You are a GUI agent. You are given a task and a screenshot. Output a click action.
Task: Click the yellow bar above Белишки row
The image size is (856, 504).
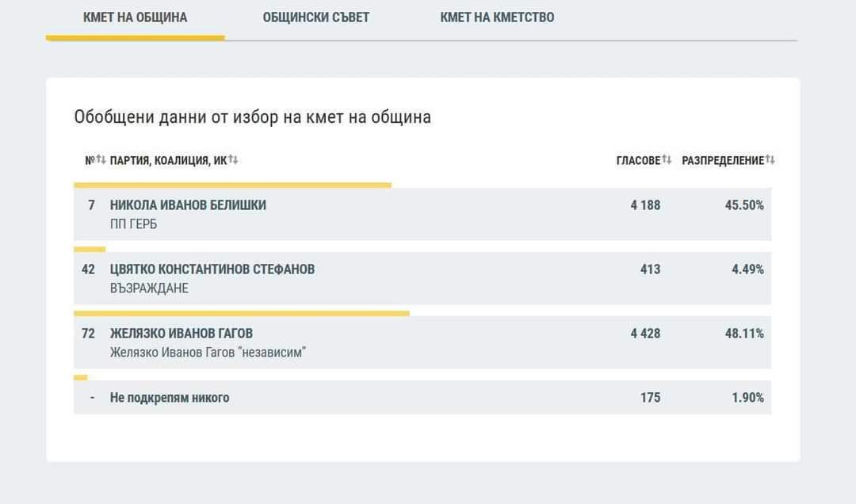click(x=232, y=185)
